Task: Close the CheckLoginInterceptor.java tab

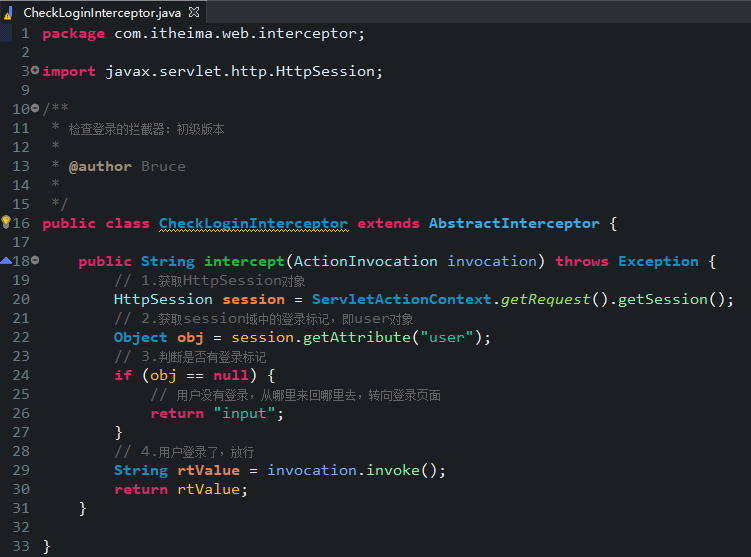Action: pos(194,12)
